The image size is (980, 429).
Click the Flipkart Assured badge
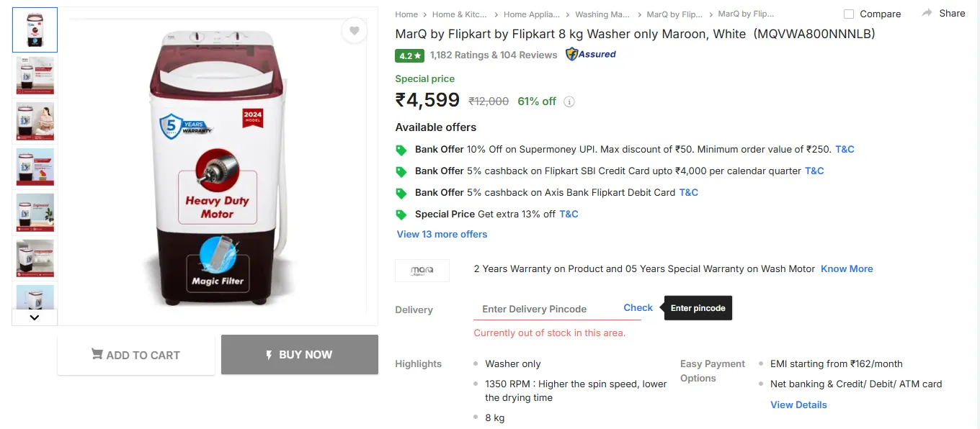point(591,55)
